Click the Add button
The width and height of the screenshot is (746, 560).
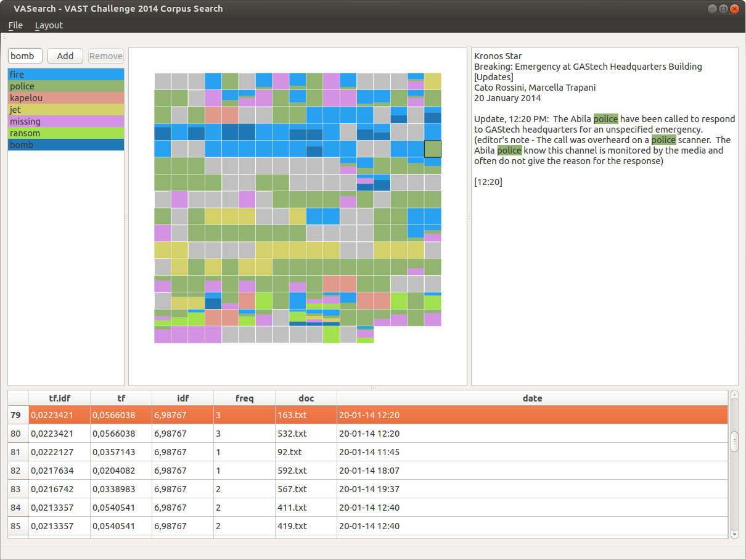click(x=65, y=56)
